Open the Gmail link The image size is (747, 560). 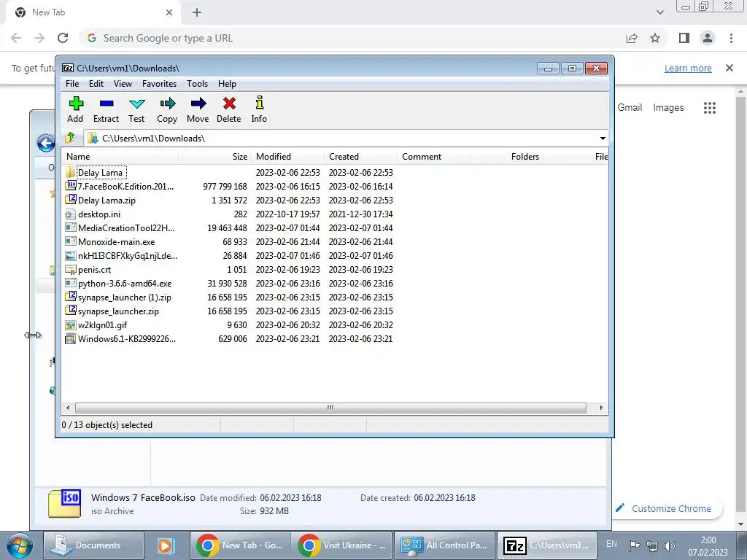[630, 108]
